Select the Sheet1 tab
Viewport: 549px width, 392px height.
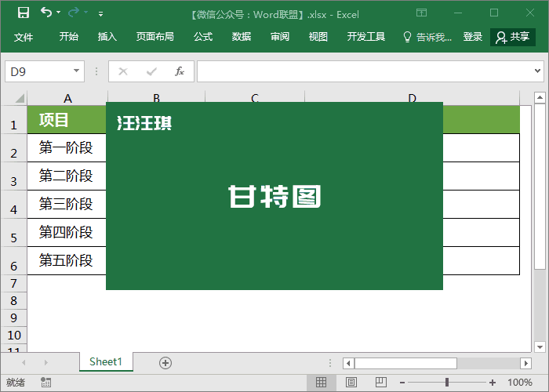(106, 362)
